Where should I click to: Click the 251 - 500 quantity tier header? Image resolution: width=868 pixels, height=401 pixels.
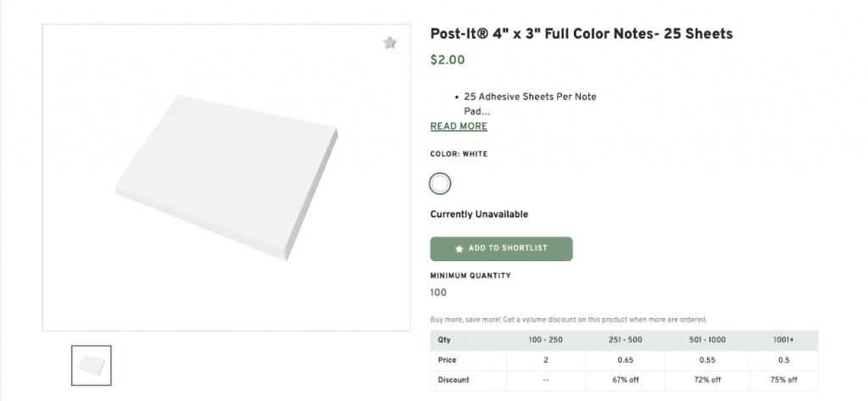(623, 340)
